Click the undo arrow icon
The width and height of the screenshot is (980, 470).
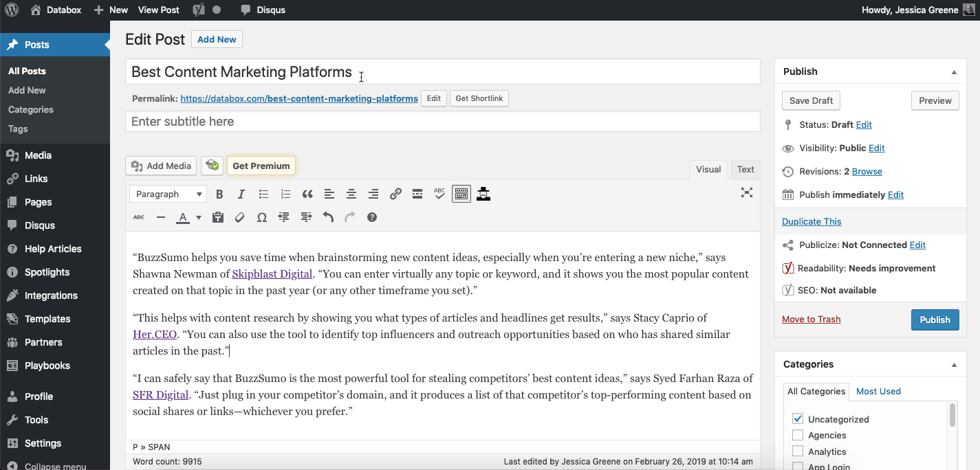point(328,217)
